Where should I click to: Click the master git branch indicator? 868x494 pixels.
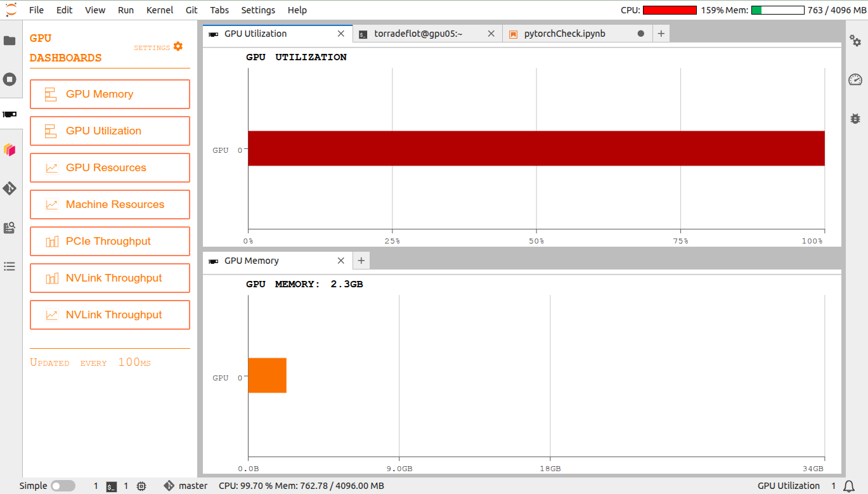(186, 486)
